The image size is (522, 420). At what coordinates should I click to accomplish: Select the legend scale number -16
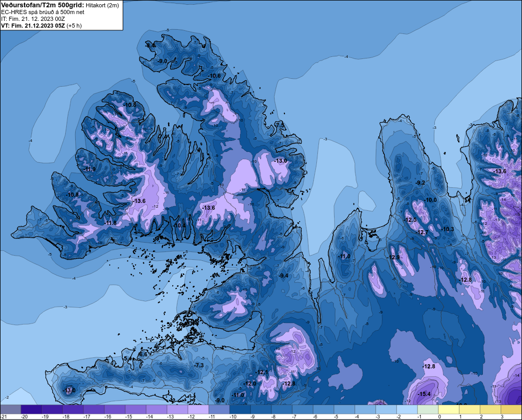point(108,417)
